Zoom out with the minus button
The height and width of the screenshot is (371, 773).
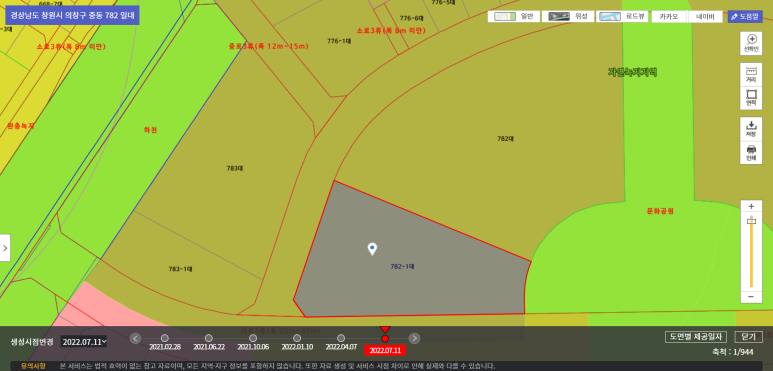(751, 297)
